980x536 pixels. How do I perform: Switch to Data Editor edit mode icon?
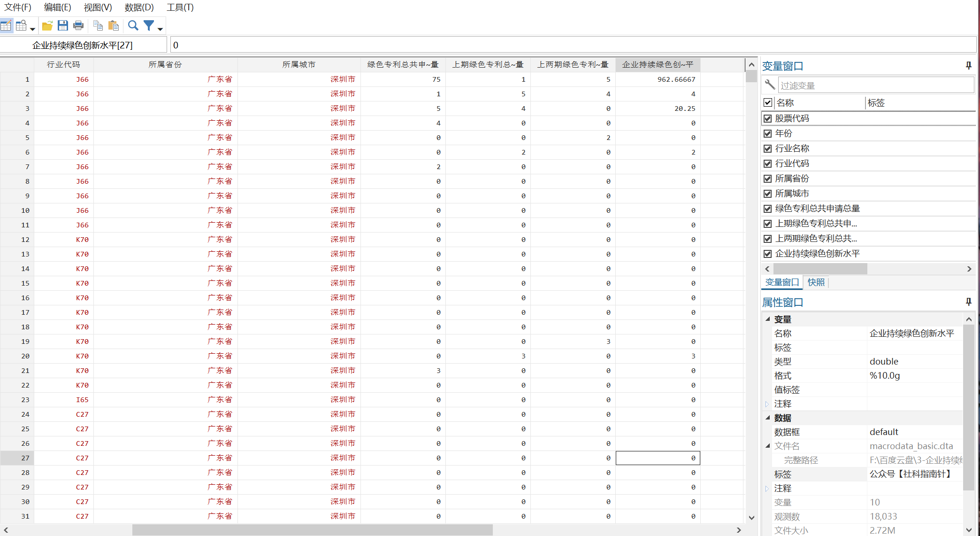click(6, 26)
